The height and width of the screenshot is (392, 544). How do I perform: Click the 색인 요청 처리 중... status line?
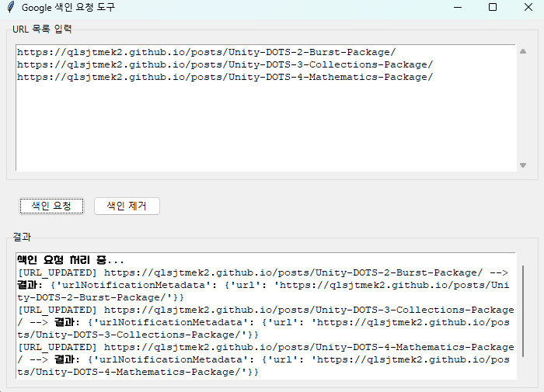pos(71,260)
